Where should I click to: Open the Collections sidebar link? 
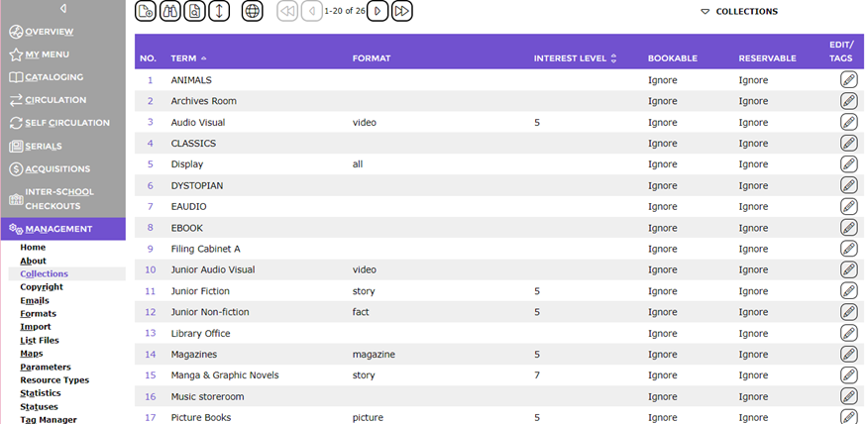coord(45,274)
